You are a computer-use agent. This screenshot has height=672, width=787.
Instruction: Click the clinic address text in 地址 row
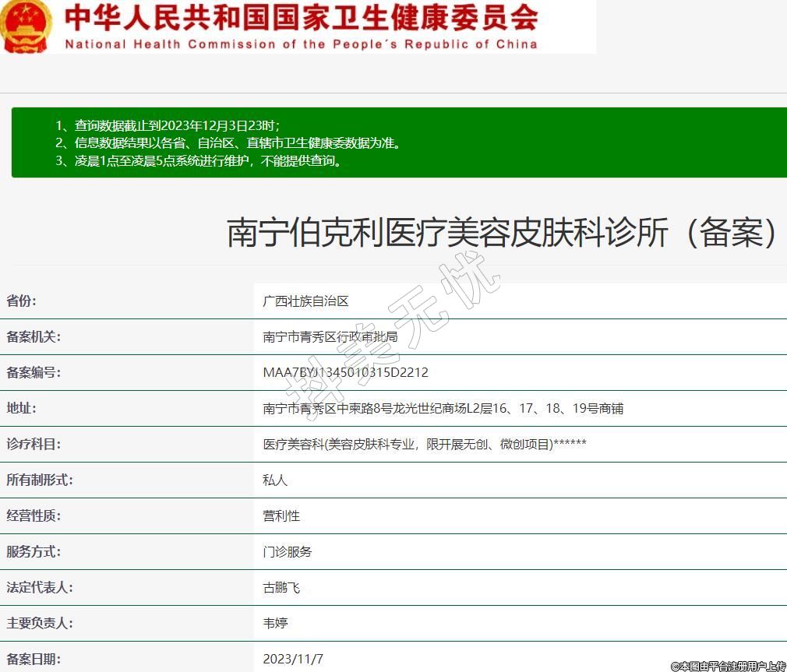coord(443,409)
